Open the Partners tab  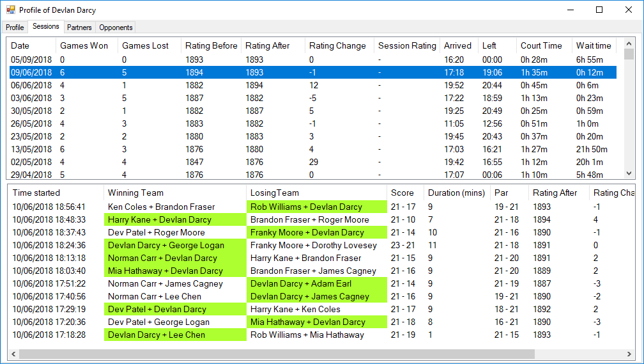pyautogui.click(x=79, y=27)
